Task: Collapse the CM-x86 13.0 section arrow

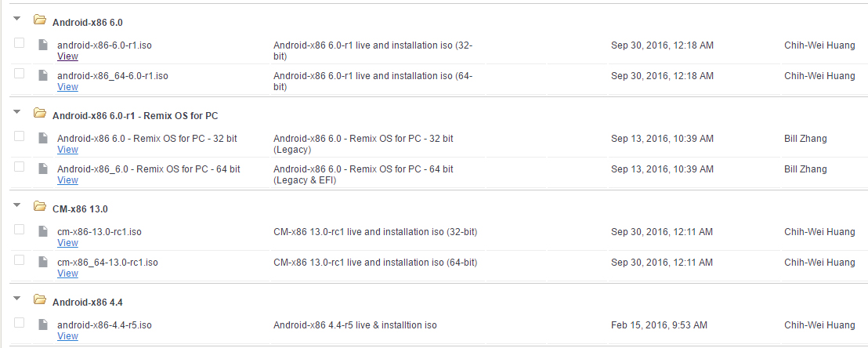Action: click(17, 205)
